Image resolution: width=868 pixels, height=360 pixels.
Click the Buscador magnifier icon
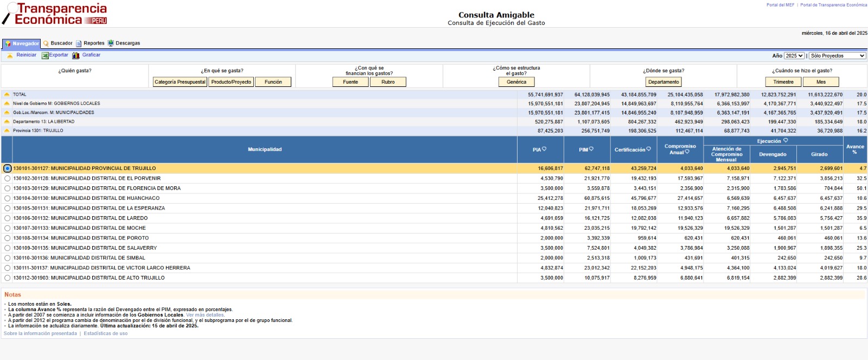(46, 43)
